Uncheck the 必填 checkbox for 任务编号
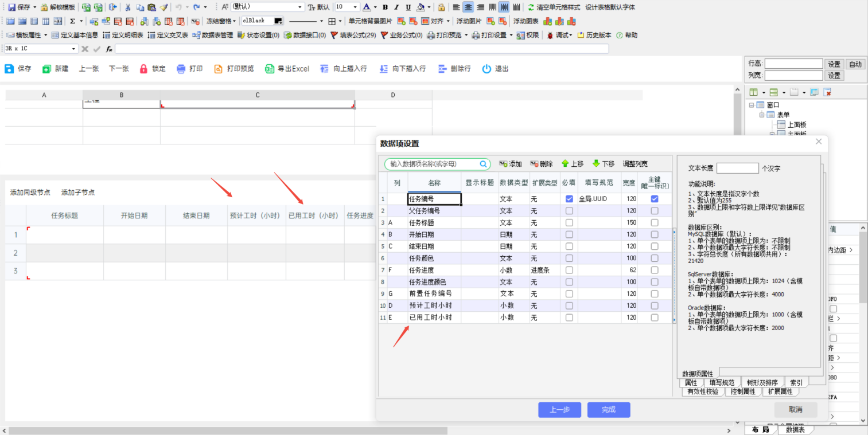 569,199
